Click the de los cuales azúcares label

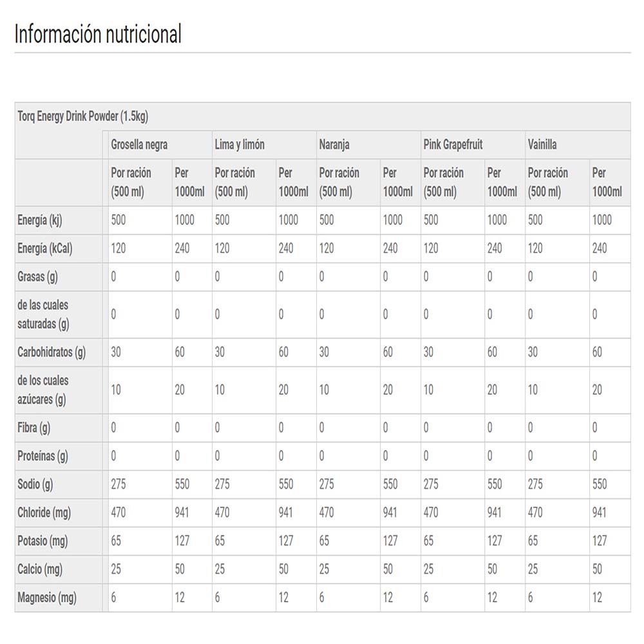coord(43,390)
